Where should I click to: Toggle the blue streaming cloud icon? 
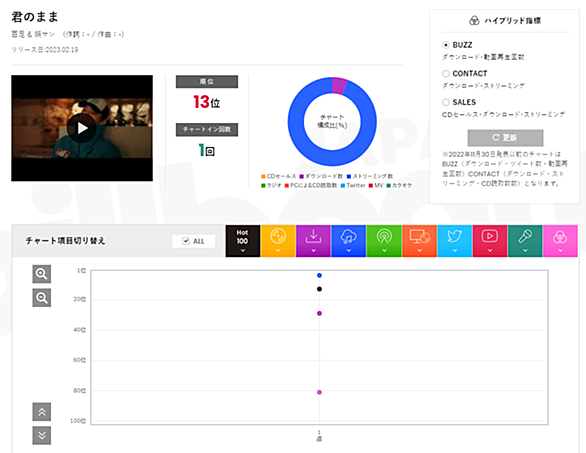click(348, 241)
